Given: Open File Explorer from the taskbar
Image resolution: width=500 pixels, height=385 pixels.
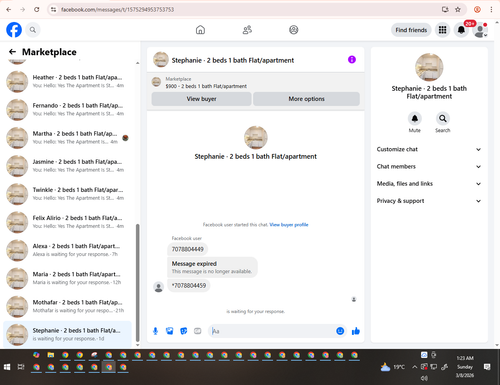Looking at the screenshot, I should pyautogui.click(x=51, y=355).
